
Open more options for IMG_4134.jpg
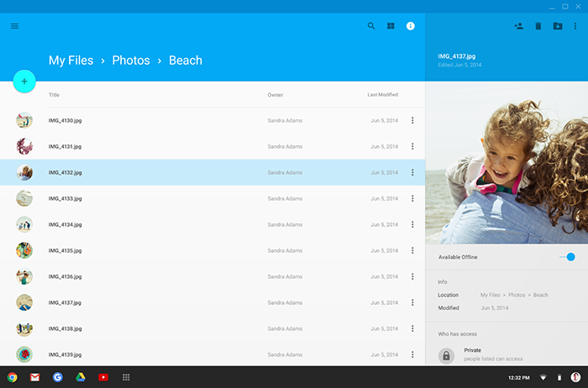point(412,224)
